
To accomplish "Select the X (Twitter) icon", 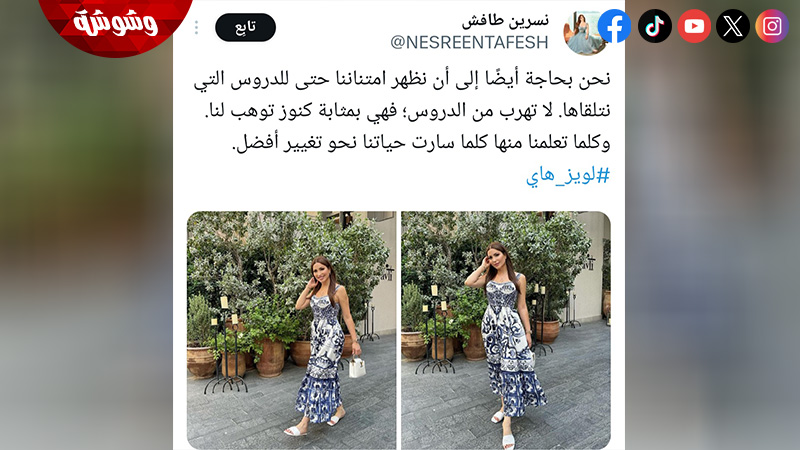I will 733,26.
